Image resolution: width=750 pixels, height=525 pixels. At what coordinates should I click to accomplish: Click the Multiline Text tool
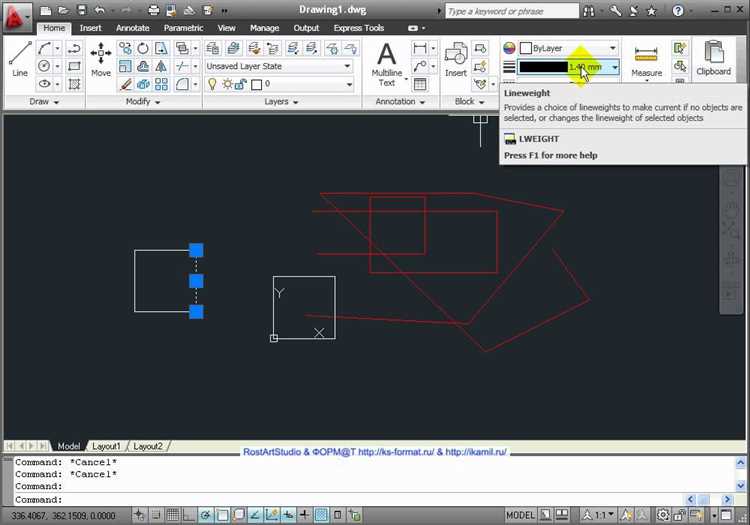click(x=386, y=65)
